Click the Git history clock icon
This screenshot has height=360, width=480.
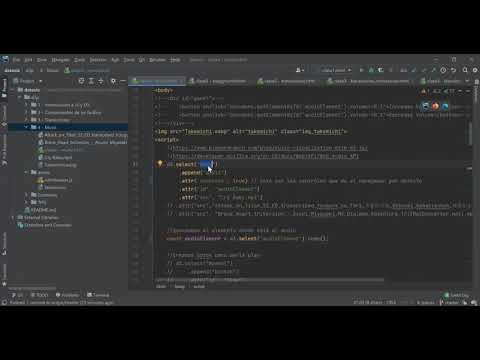pyautogui.click(x=443, y=70)
